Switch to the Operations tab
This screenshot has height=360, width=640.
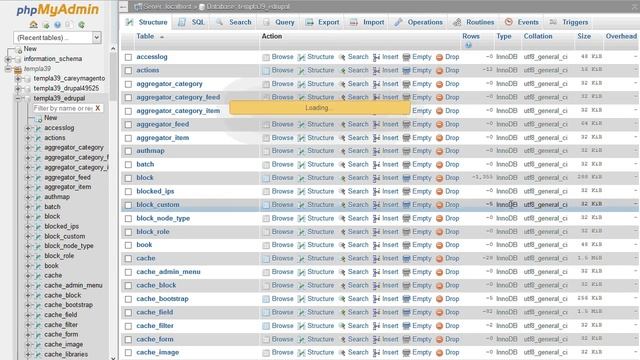click(418, 22)
